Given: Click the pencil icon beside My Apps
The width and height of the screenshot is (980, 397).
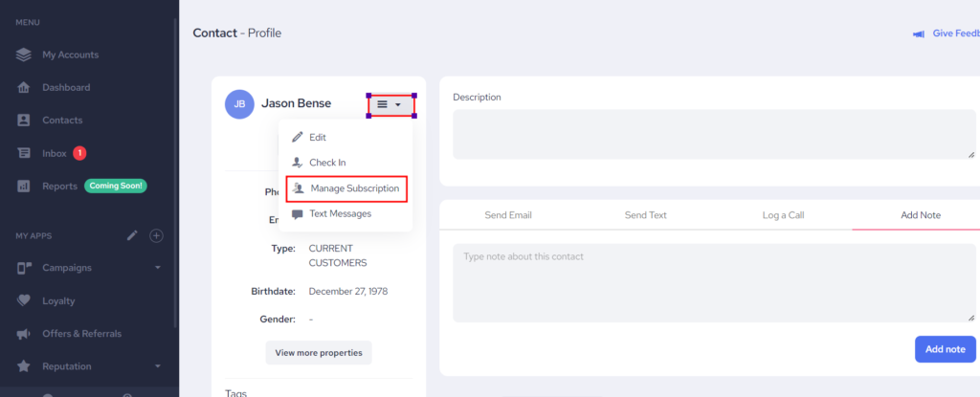Looking at the screenshot, I should click(x=134, y=235).
